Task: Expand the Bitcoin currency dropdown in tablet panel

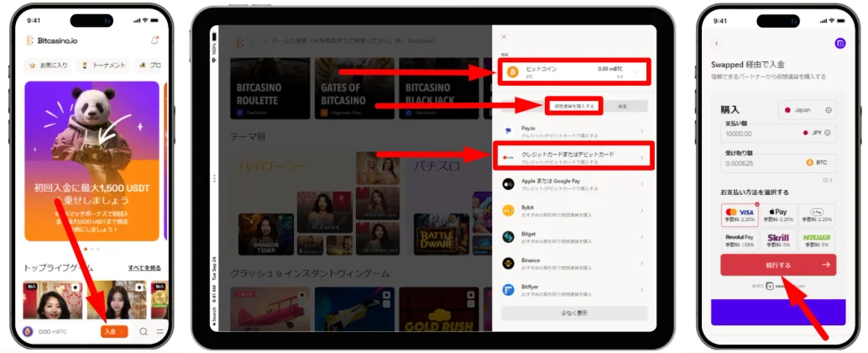Action: 636,72
